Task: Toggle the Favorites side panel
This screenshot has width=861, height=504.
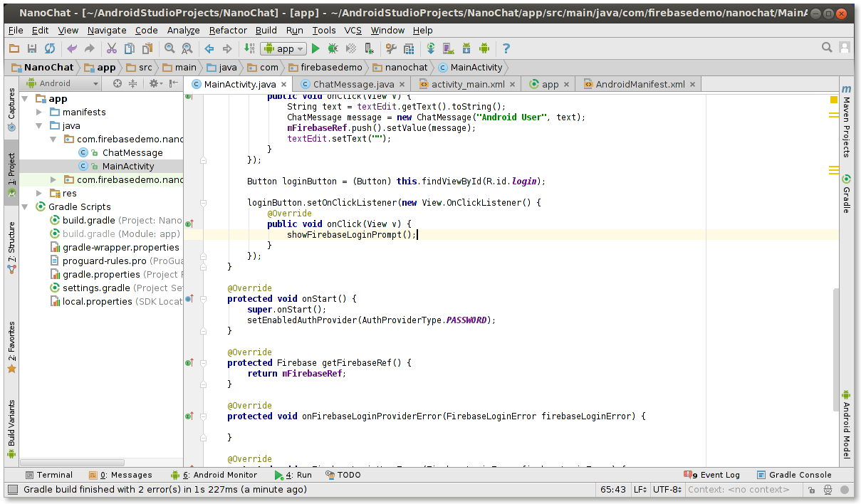Action: click(x=11, y=347)
